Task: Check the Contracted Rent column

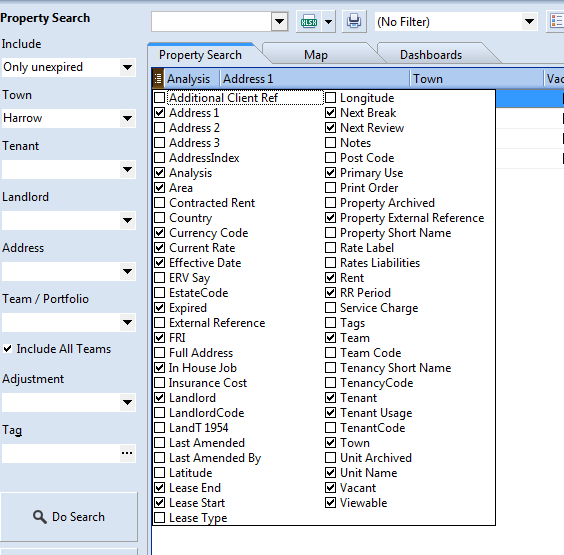Action: pyautogui.click(x=160, y=203)
